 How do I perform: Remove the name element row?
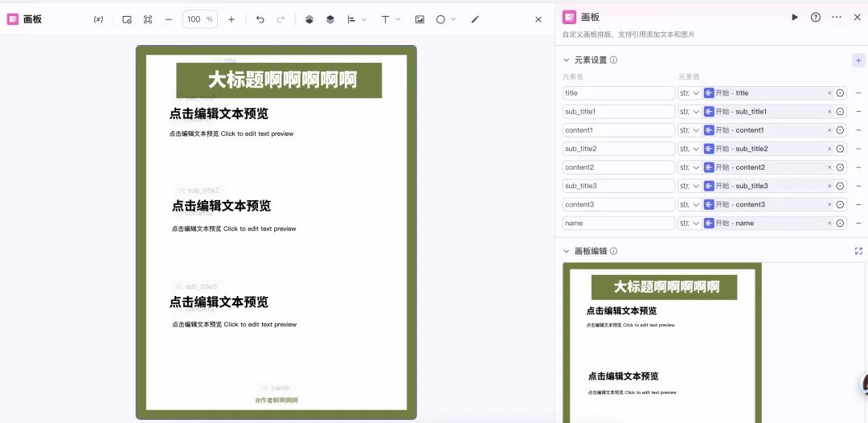858,223
